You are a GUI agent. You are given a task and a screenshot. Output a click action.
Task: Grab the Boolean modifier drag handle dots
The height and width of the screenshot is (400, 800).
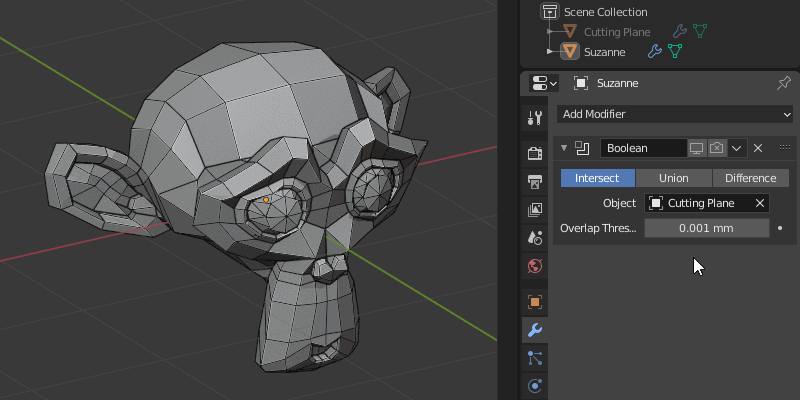[785, 147]
